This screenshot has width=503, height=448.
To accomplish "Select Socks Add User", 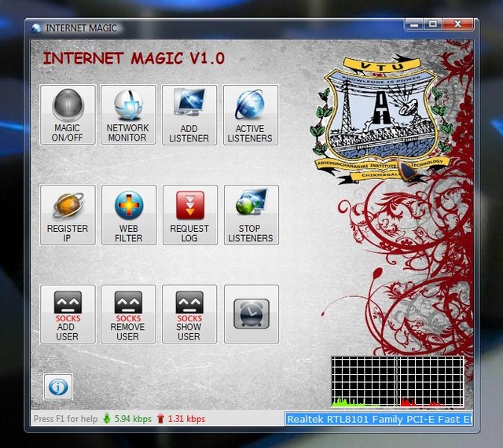I will pos(68,314).
